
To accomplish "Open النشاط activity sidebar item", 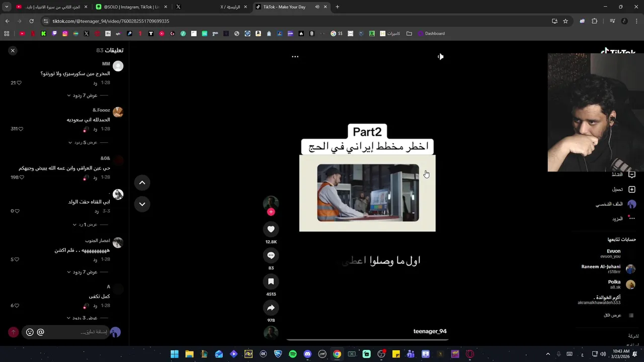I will pyautogui.click(x=623, y=174).
